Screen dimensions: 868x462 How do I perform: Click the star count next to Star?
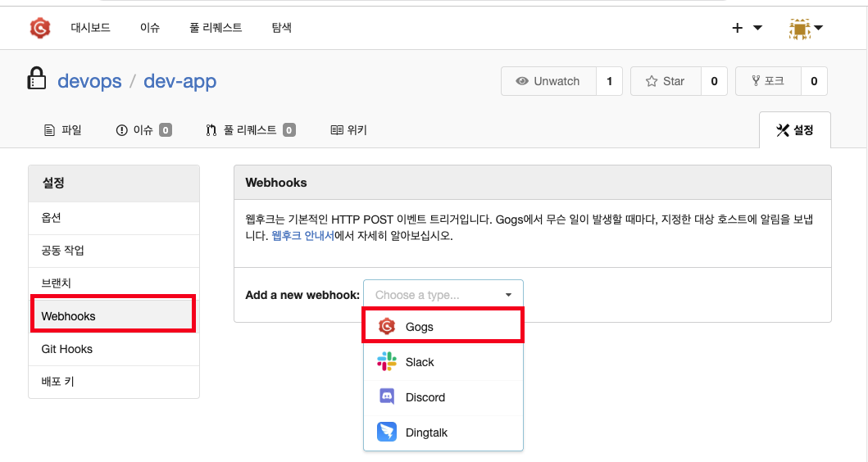714,81
